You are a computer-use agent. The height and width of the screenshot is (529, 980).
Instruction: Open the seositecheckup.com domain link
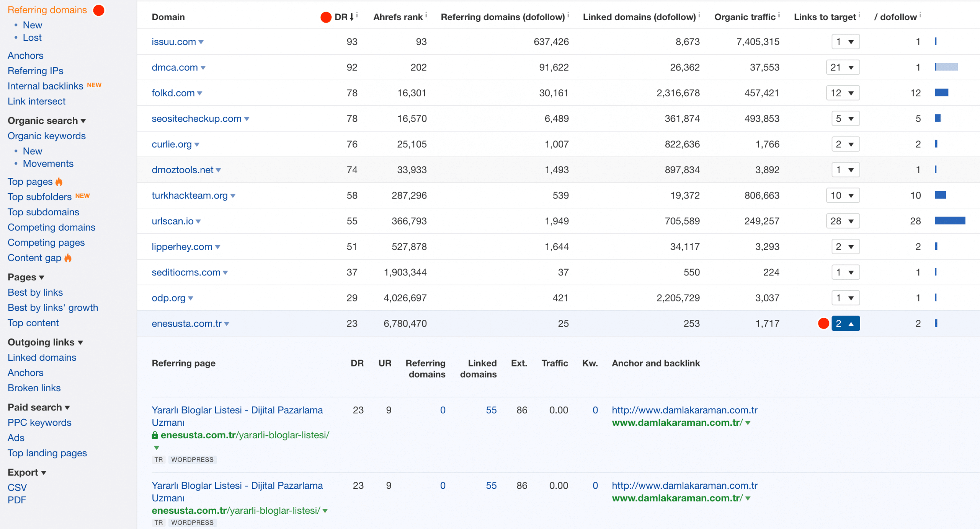click(196, 119)
